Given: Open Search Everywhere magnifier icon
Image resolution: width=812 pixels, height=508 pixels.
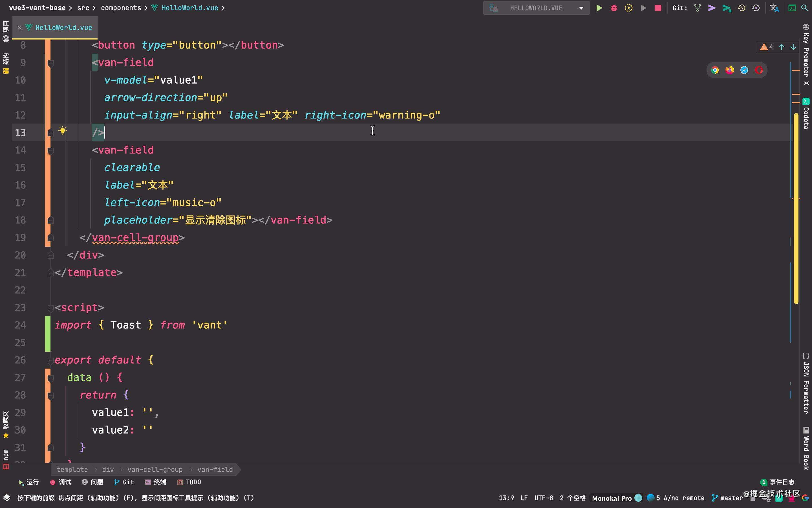Looking at the screenshot, I should pyautogui.click(x=805, y=8).
